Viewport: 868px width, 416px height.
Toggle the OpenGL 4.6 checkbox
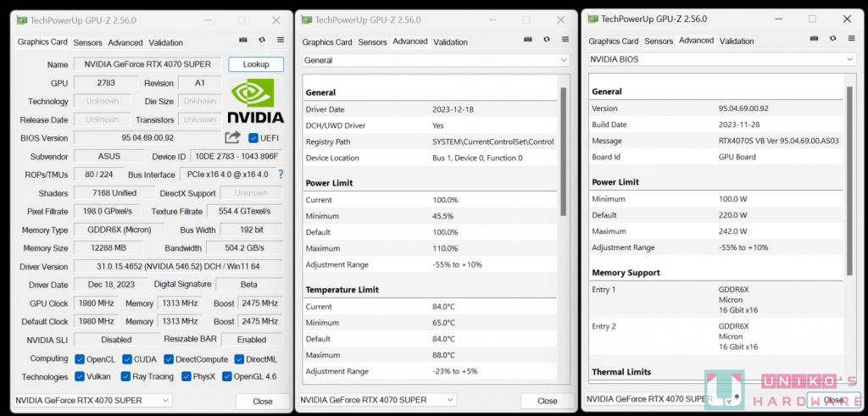coord(226,377)
